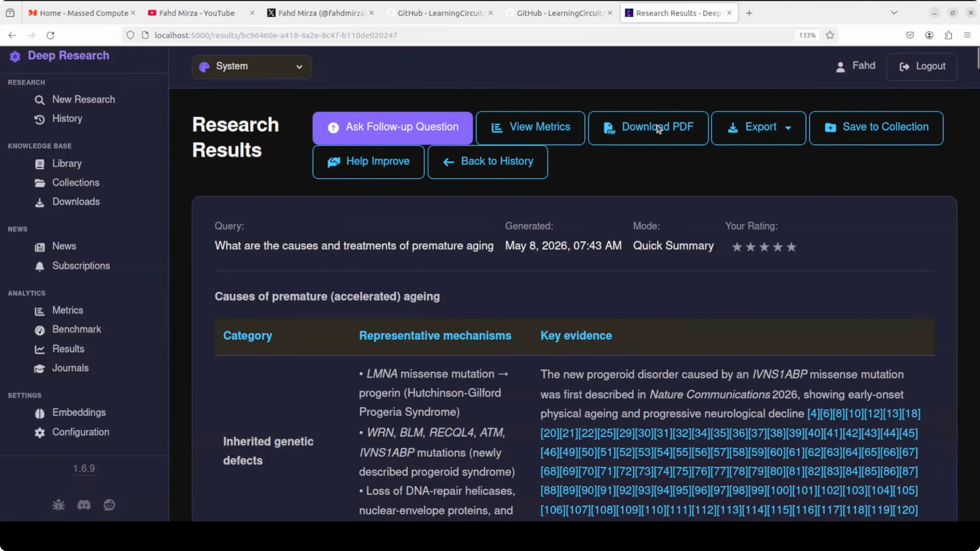Click the browser reload button
The width and height of the screenshot is (980, 551).
51,35
